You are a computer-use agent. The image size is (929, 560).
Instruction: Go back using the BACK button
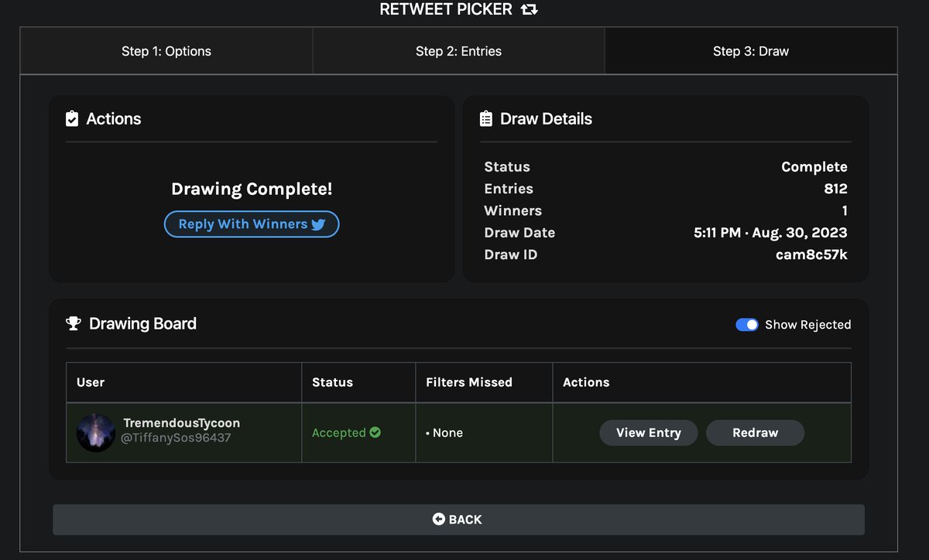458,520
